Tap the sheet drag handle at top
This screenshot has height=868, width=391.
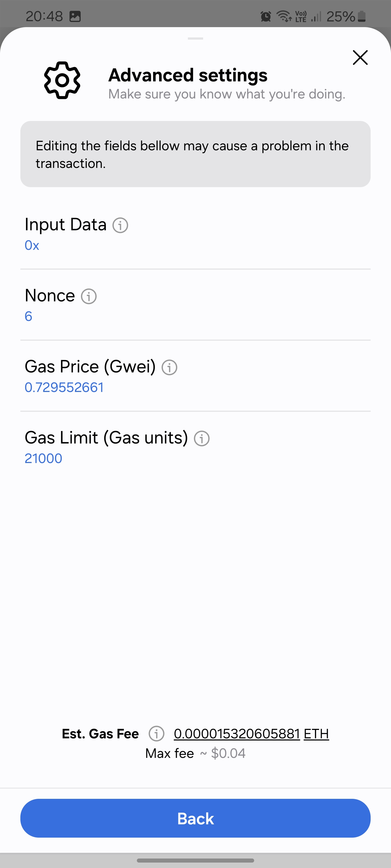coord(195,39)
